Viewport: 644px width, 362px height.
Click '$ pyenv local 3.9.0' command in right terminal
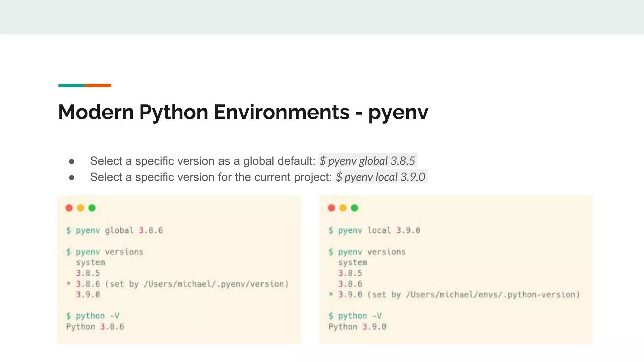[x=374, y=230]
